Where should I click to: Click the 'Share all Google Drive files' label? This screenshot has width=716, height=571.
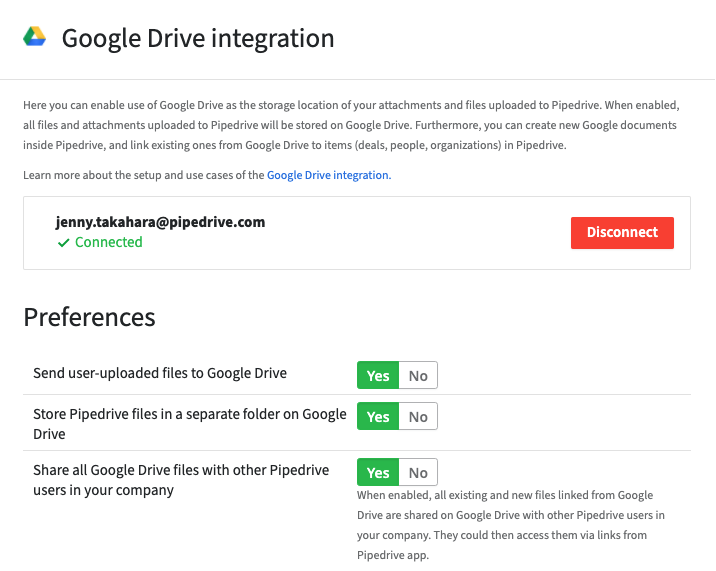(x=181, y=480)
